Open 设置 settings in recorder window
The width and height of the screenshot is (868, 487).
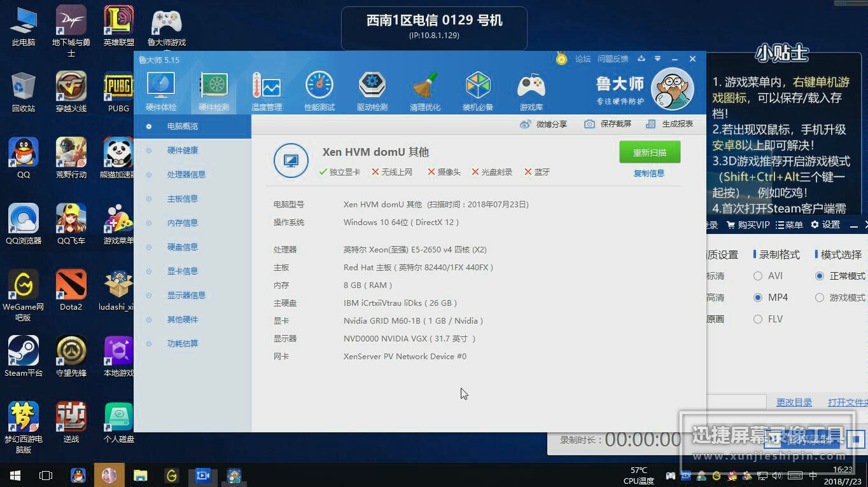point(825,225)
